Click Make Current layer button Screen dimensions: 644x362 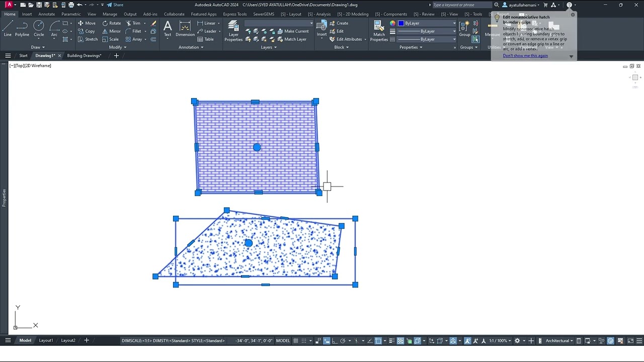pos(293,31)
